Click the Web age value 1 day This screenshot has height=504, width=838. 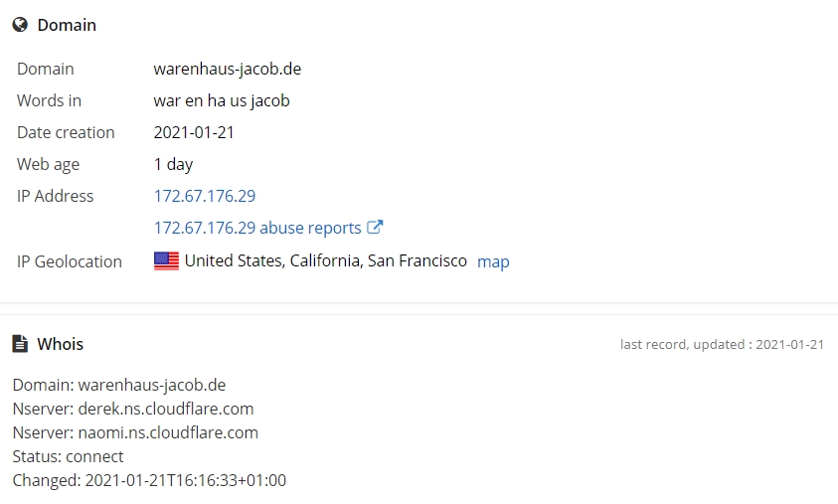(x=173, y=164)
